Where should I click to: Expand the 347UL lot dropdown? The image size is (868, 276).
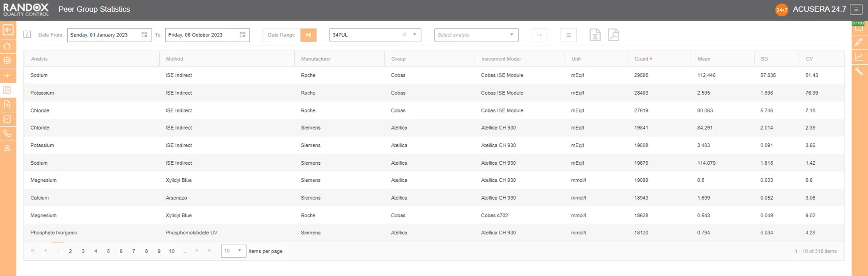[414, 35]
